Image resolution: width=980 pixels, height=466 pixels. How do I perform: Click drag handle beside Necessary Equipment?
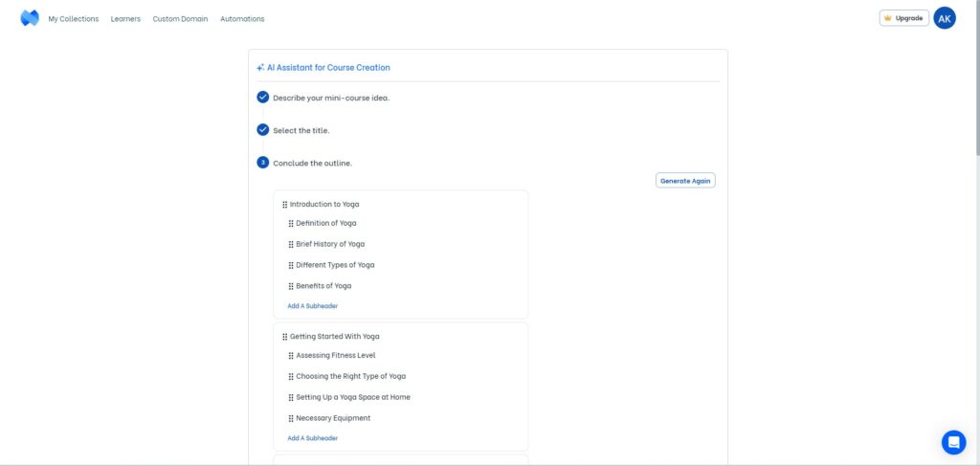291,418
